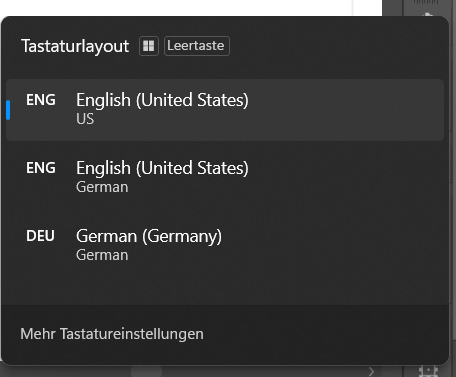456x377 pixels.
Task: Click the ENG badge of English German layout
Action: coord(41,168)
